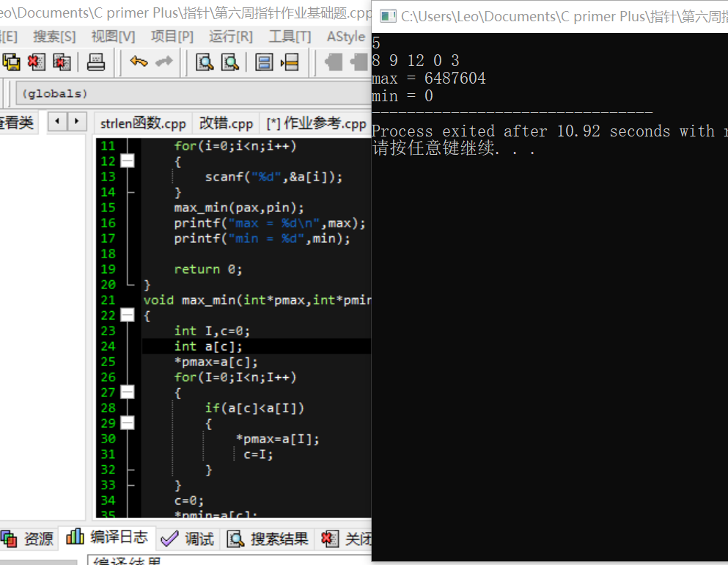Click the grey Back navigation arrow icon
This screenshot has height=565, width=728.
(x=334, y=62)
